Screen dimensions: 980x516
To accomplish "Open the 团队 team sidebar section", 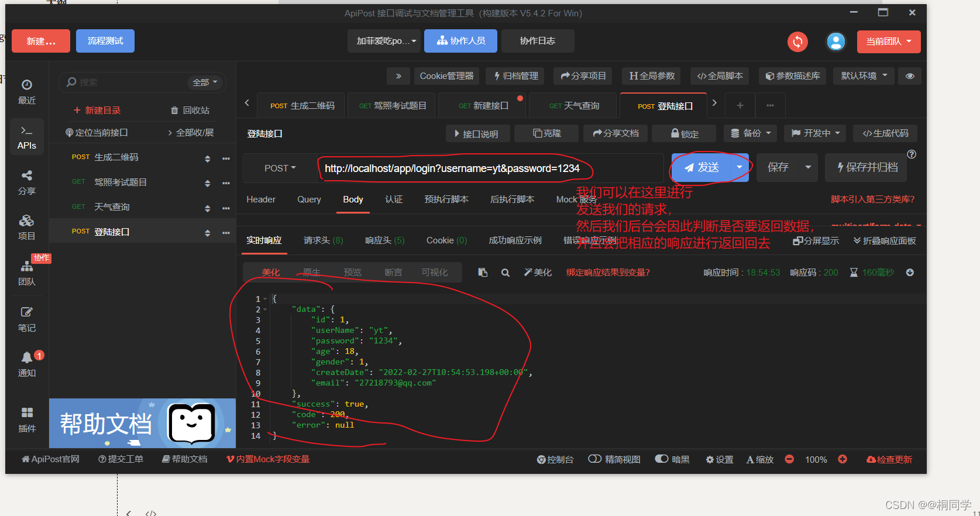I will (x=27, y=273).
